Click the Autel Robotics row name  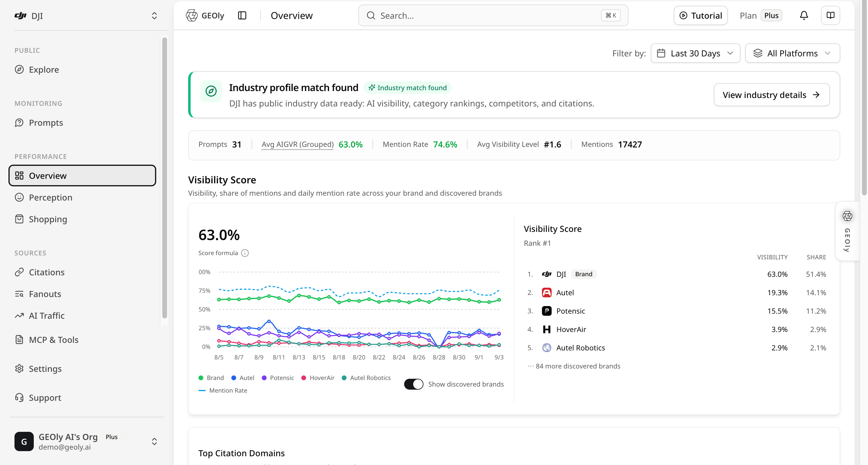pos(581,347)
